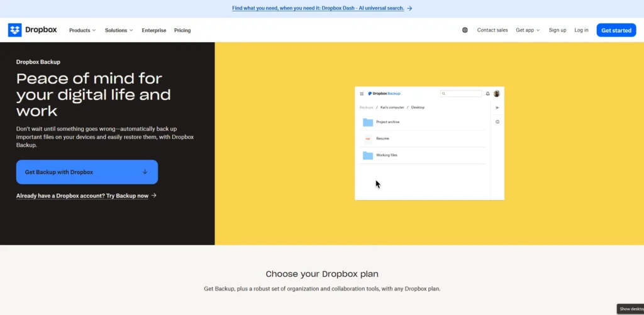Click the info circle icon in Backup preview

click(497, 122)
